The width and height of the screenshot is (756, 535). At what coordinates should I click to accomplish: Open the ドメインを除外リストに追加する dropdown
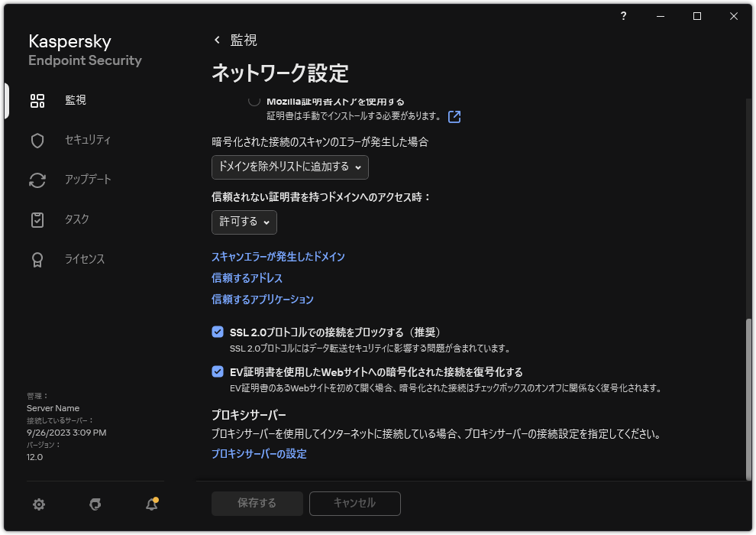[x=291, y=167]
